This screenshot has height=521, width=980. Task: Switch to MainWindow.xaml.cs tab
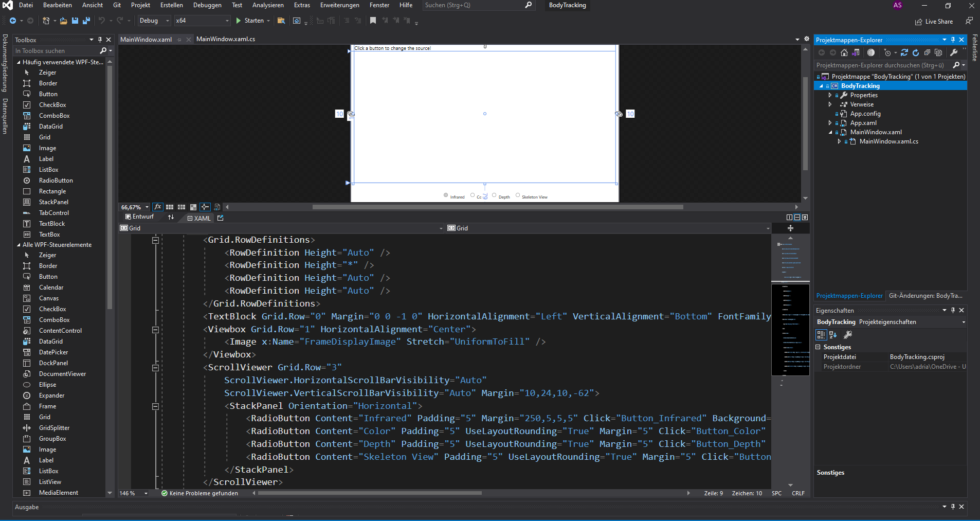(226, 39)
